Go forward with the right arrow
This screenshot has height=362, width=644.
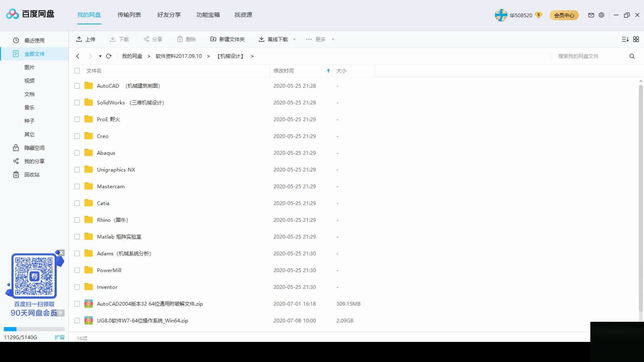(x=90, y=56)
